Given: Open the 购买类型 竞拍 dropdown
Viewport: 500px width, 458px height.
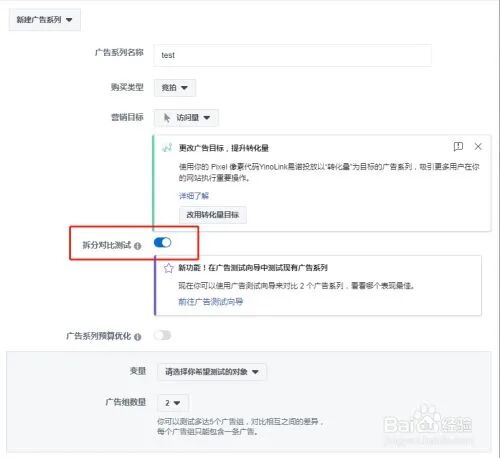Looking at the screenshot, I should coord(175,88).
